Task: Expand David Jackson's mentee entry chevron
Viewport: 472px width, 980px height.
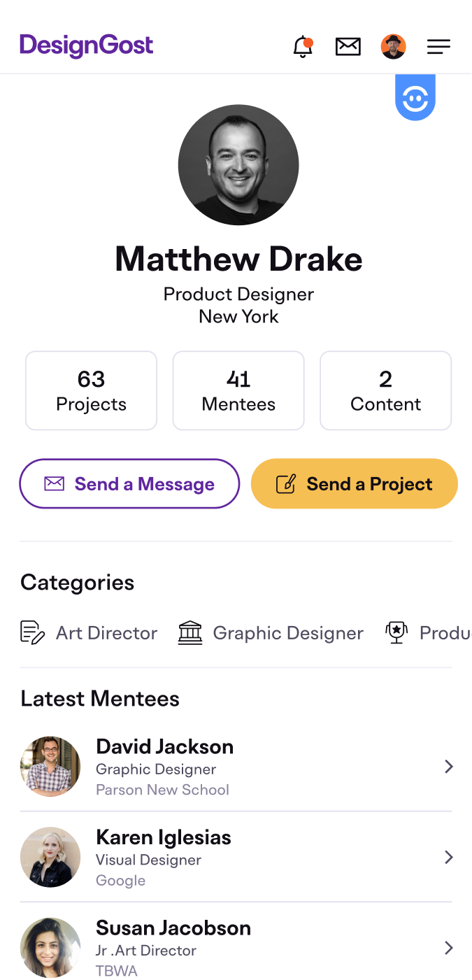Action: 449,767
